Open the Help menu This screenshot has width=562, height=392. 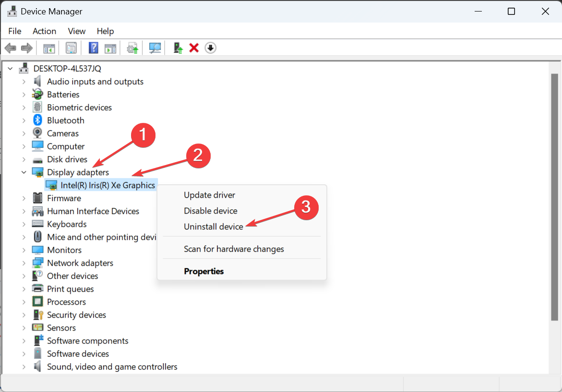pyautogui.click(x=106, y=31)
